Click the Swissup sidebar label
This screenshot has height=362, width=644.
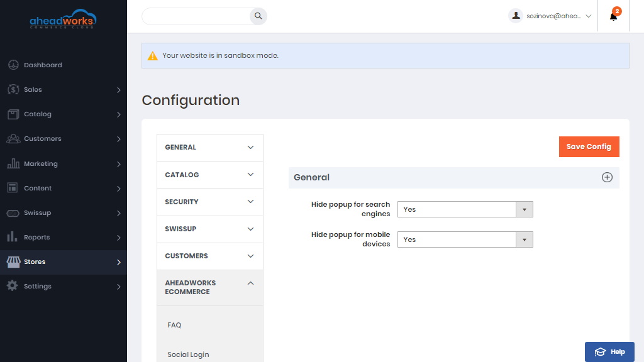click(x=37, y=212)
